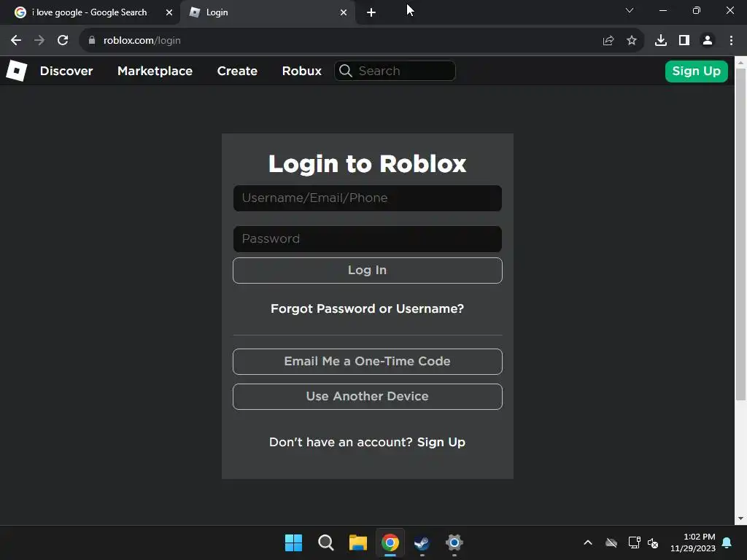Click the Login to Roblox heading
Screen dimensions: 747x560
pyautogui.click(x=368, y=164)
